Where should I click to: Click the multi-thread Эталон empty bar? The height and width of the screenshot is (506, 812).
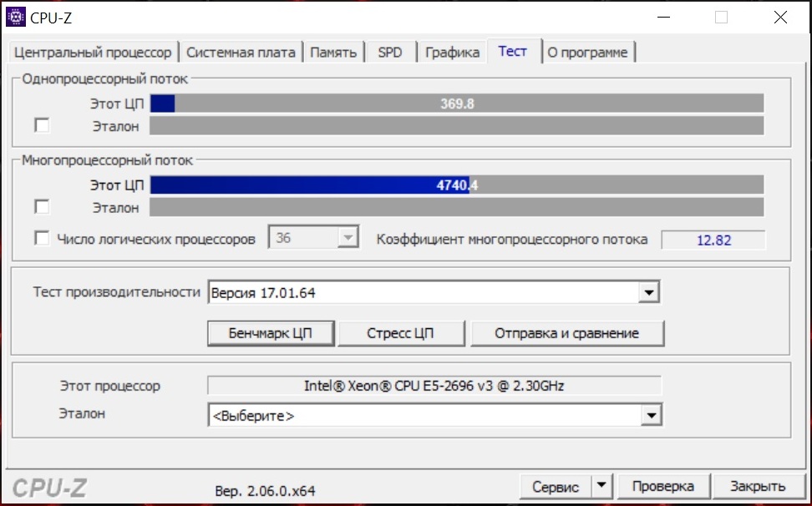click(457, 207)
